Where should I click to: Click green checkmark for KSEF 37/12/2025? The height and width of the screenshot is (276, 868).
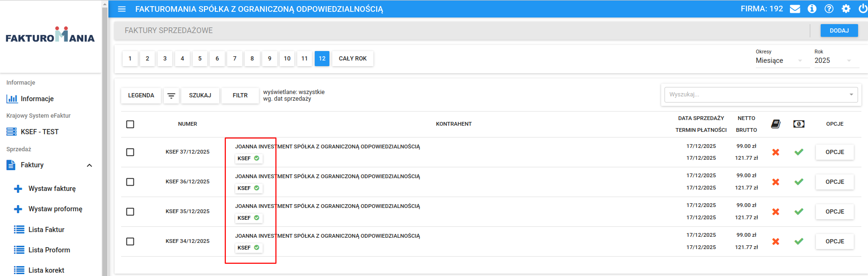799,152
